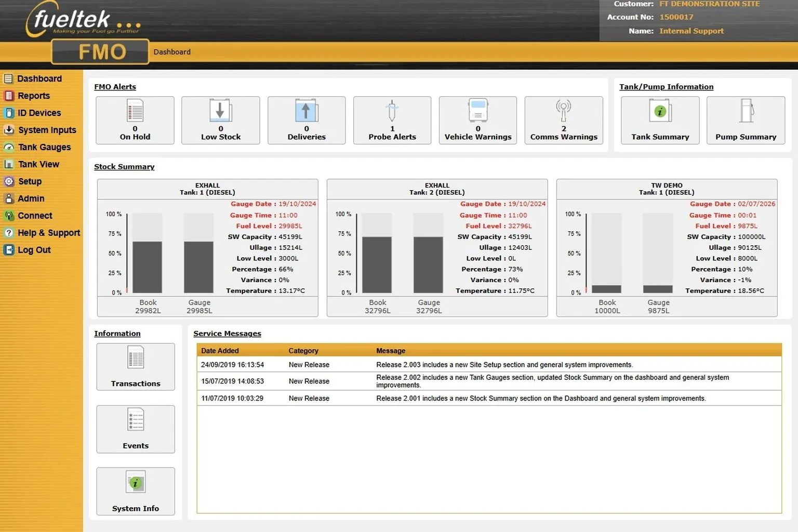The width and height of the screenshot is (798, 532).
Task: Click the Help & Support question icon
Action: pyautogui.click(x=8, y=233)
